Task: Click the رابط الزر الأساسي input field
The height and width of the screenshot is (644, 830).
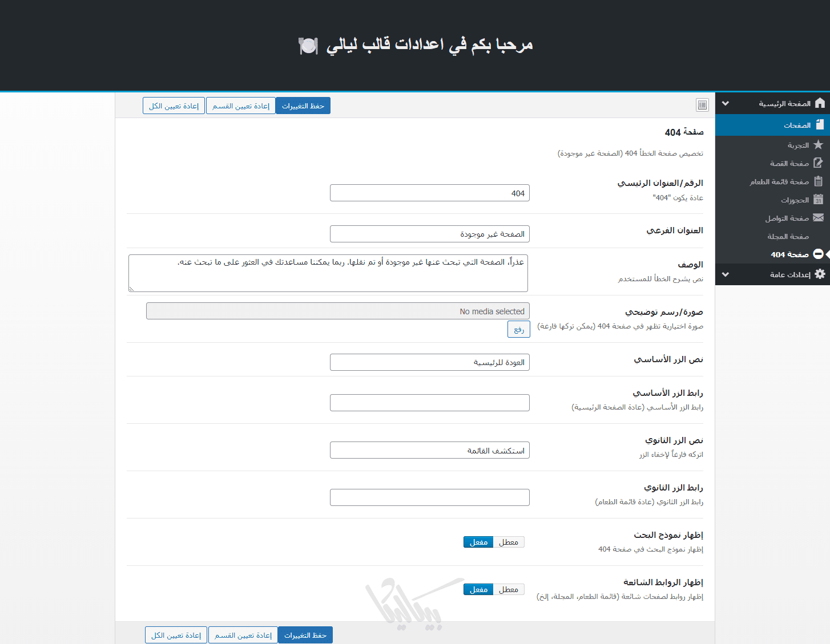Action: tap(429, 403)
